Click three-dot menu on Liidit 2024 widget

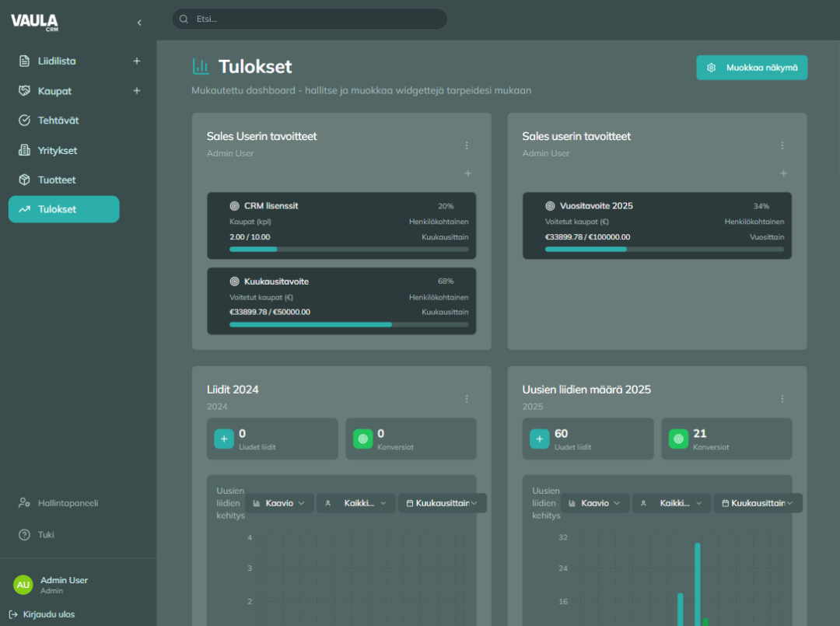467,399
